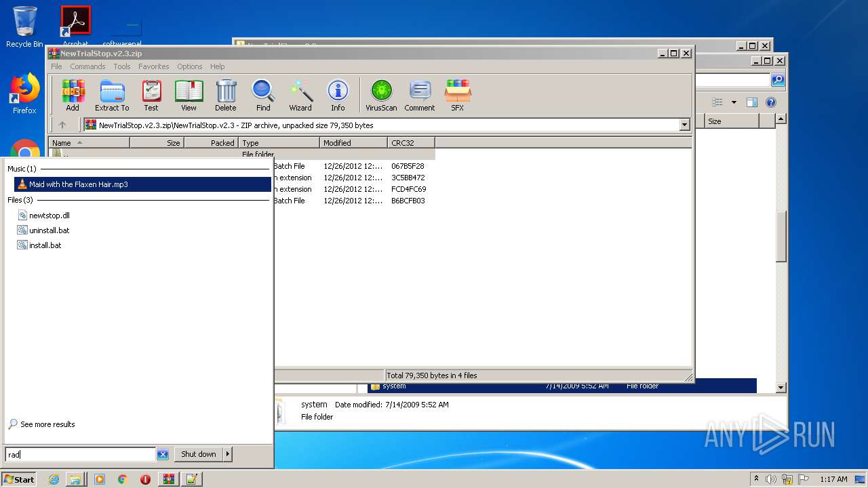Image resolution: width=868 pixels, height=488 pixels.
Task: Sort by the CRC32 column header
Action: [411, 143]
